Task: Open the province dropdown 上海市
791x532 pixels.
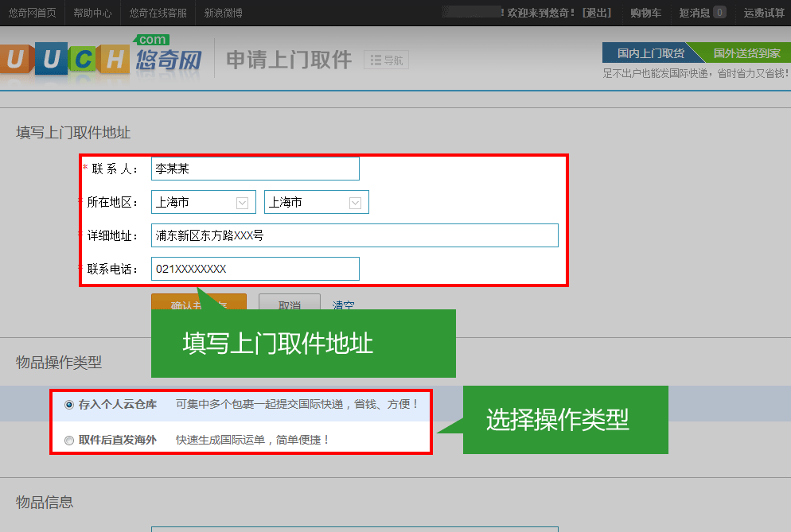Action: click(203, 202)
